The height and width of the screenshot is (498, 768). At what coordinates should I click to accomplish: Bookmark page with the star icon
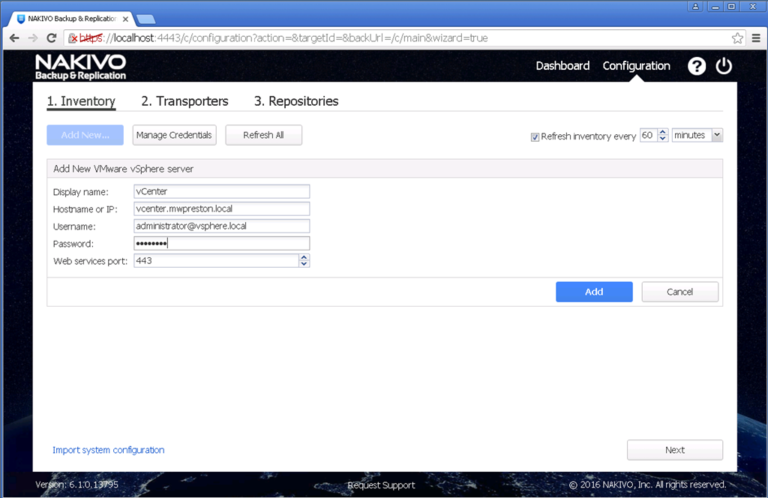pyautogui.click(x=737, y=38)
